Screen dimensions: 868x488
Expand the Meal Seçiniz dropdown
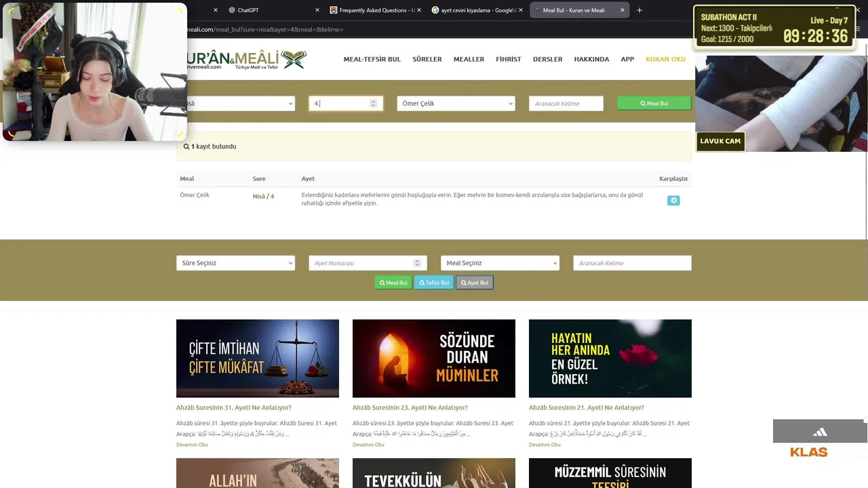pyautogui.click(x=500, y=263)
